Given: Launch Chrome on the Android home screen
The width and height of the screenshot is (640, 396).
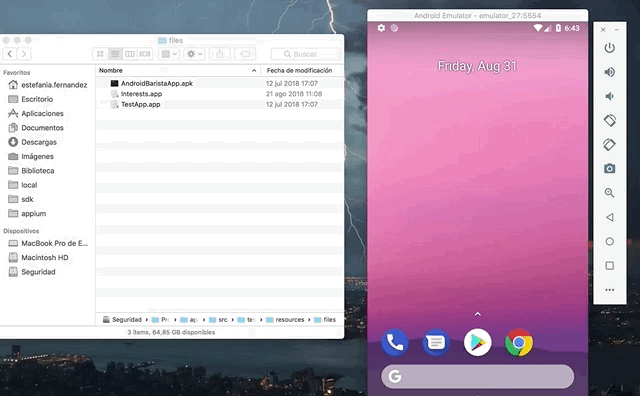Looking at the screenshot, I should pos(519,342).
